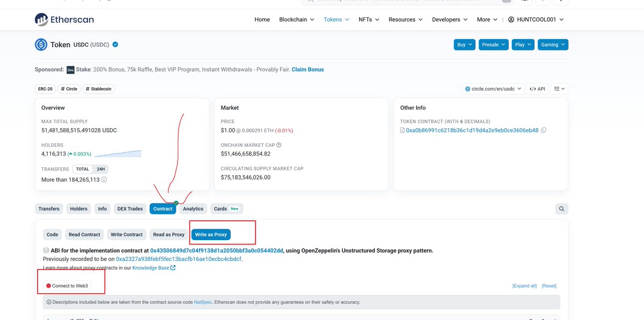
Task: Open the Knowledge Base link
Action: coord(151,268)
